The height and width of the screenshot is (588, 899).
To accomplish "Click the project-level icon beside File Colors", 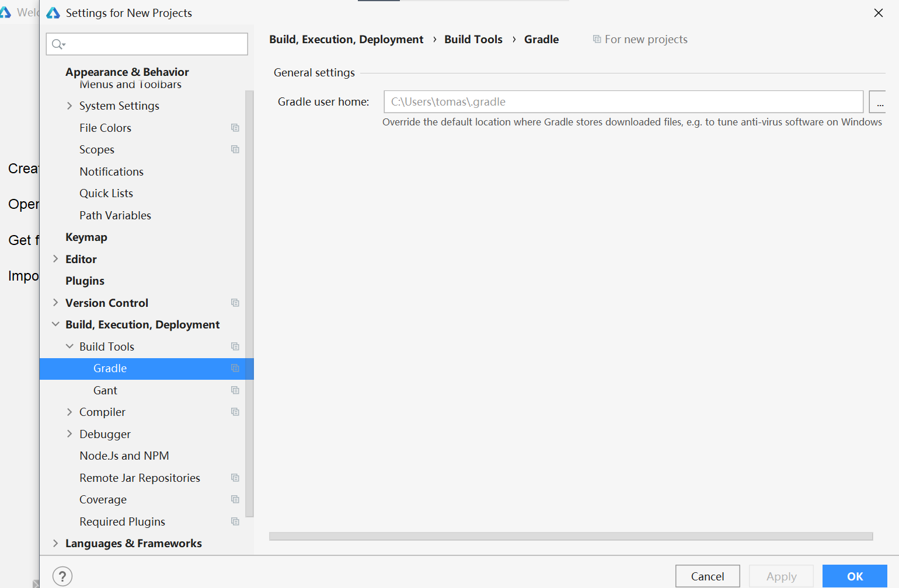I will click(235, 128).
